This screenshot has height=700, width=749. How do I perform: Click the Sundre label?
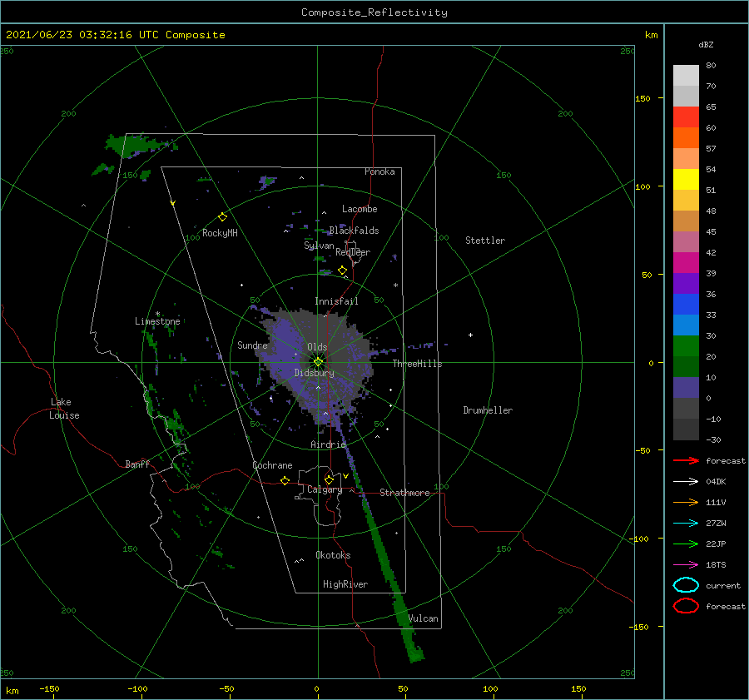252,345
